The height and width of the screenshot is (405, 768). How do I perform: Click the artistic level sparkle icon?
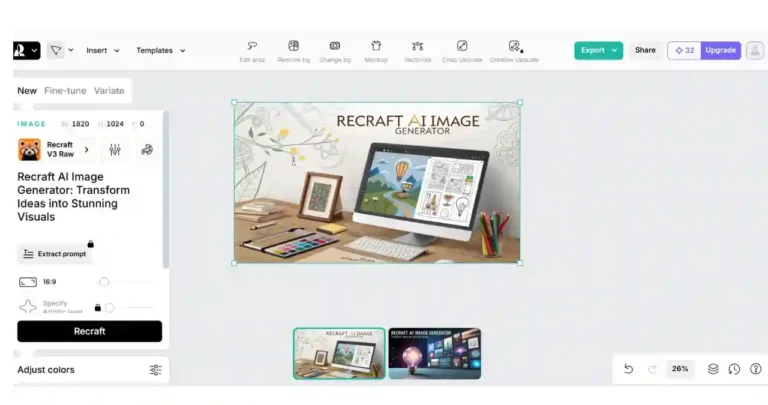coord(28,307)
